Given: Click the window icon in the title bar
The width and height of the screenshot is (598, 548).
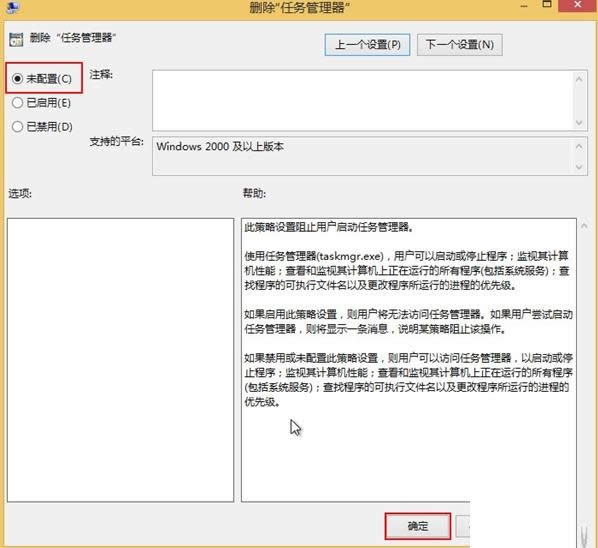Looking at the screenshot, I should (13, 6).
